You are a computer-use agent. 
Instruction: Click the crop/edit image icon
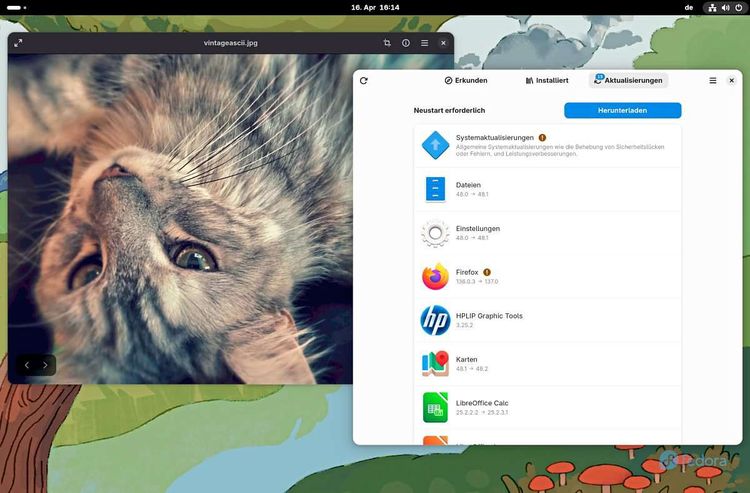[387, 43]
